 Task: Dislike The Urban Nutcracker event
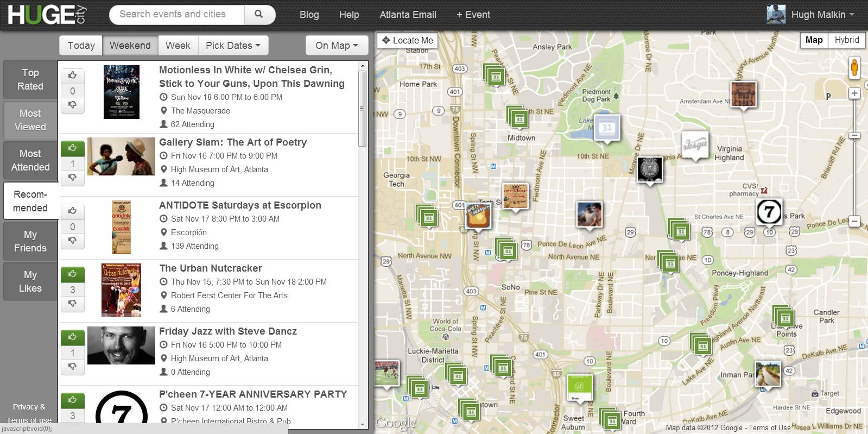[x=73, y=304]
